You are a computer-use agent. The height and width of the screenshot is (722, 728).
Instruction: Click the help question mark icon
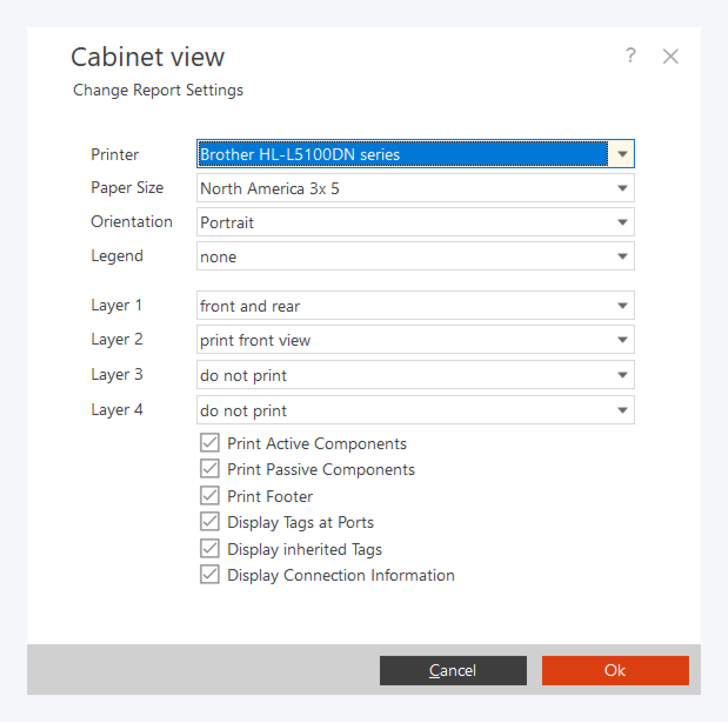coord(631,56)
